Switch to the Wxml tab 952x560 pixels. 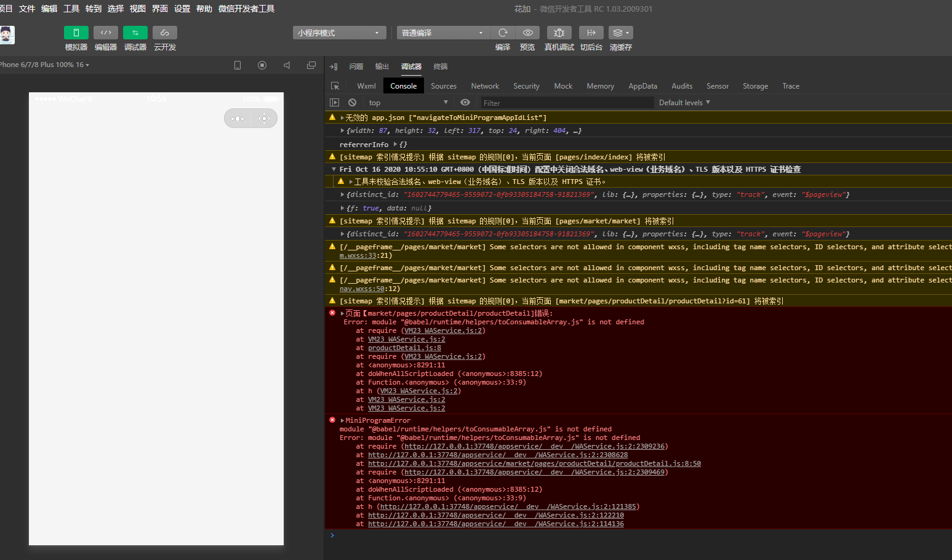[x=366, y=86]
